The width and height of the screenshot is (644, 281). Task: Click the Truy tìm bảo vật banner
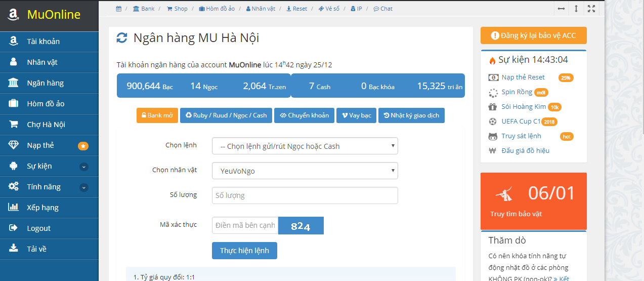[534, 201]
